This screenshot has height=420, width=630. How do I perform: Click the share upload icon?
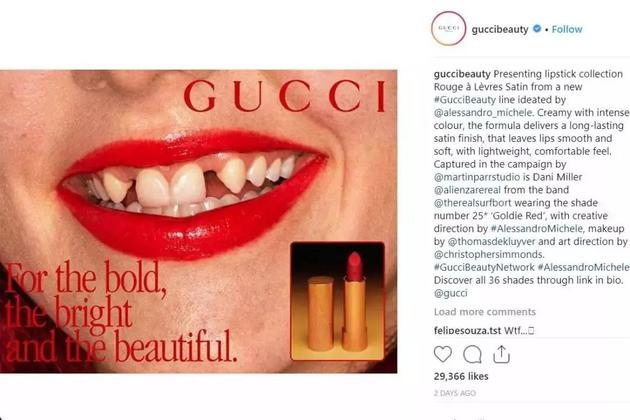[x=501, y=354]
